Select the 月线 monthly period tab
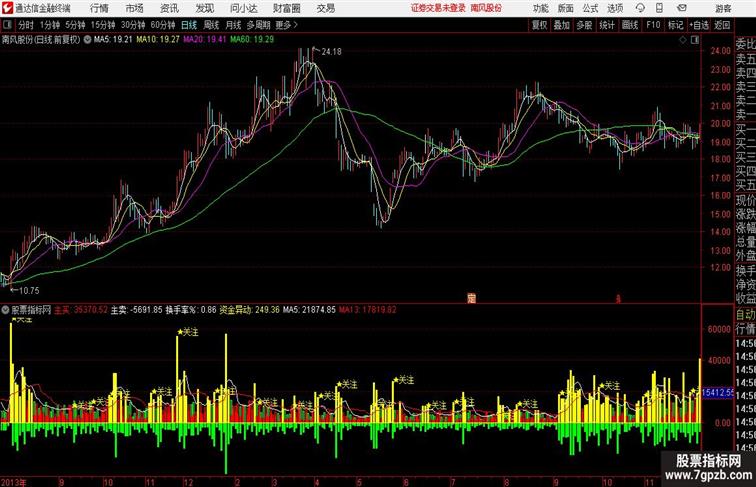The width and height of the screenshot is (756, 487). pos(233,25)
